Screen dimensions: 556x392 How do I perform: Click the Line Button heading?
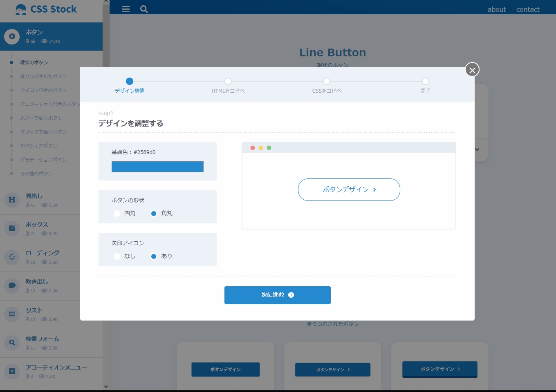[333, 52]
